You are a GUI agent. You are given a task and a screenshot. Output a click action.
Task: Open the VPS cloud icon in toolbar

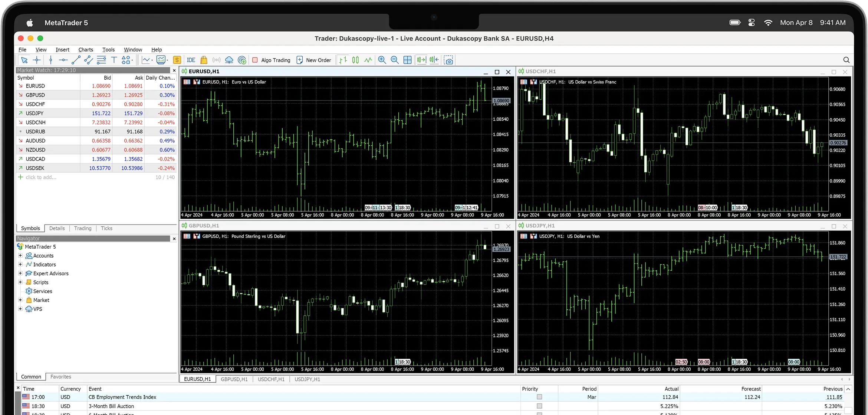coord(229,60)
